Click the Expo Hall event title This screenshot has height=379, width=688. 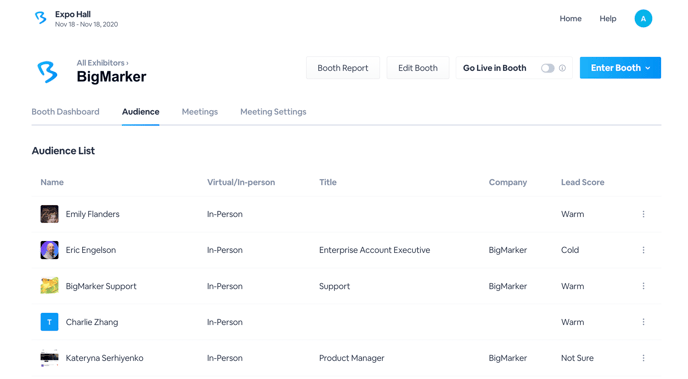click(x=73, y=14)
